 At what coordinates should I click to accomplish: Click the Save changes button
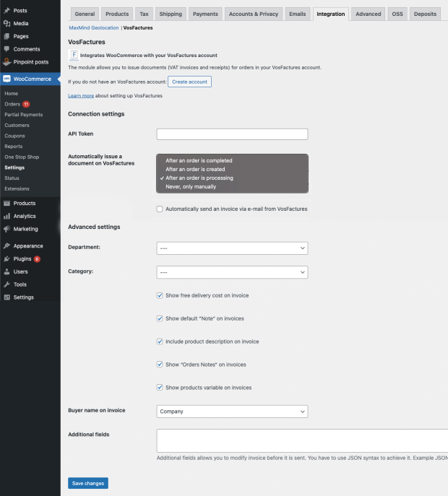(x=88, y=483)
